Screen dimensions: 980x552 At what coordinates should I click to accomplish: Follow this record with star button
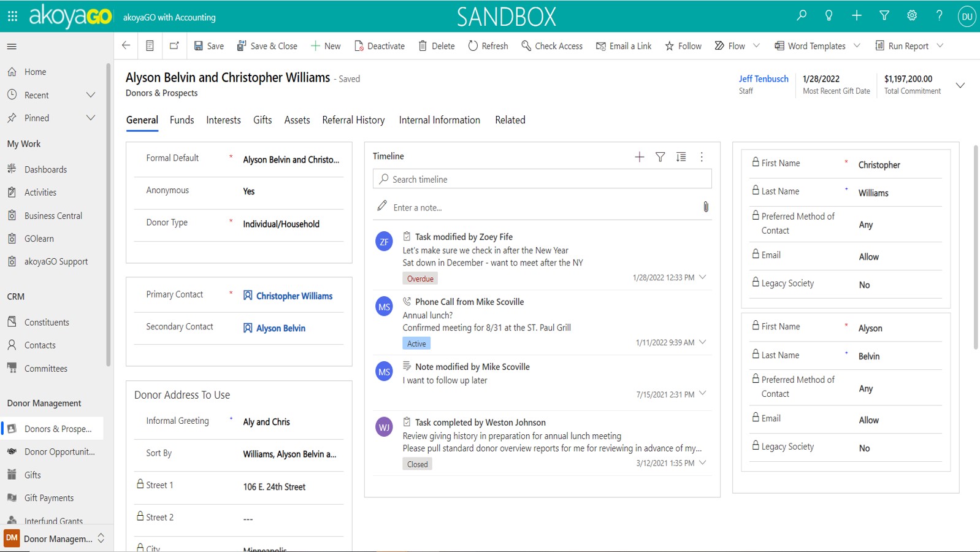683,46
